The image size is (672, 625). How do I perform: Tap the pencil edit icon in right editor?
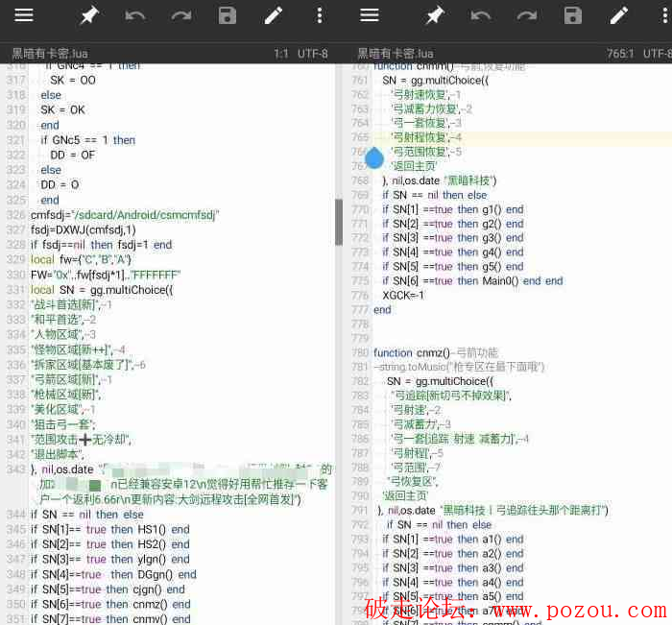619,16
